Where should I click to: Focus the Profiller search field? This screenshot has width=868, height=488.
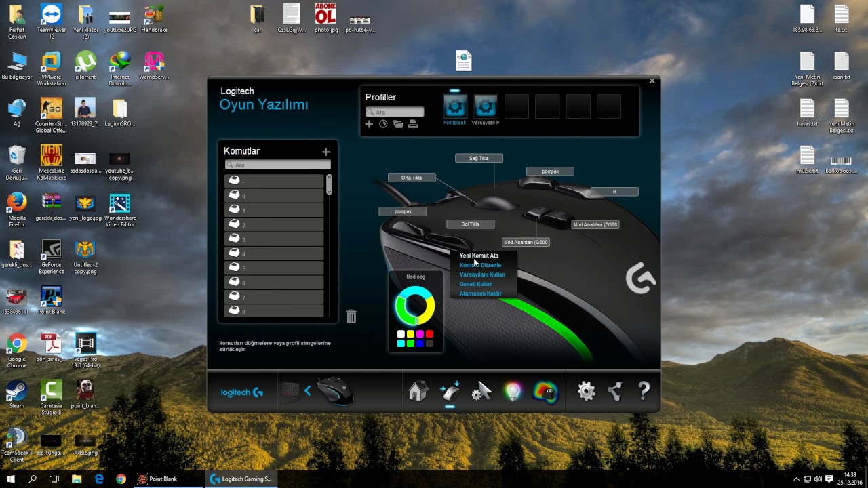click(x=395, y=112)
